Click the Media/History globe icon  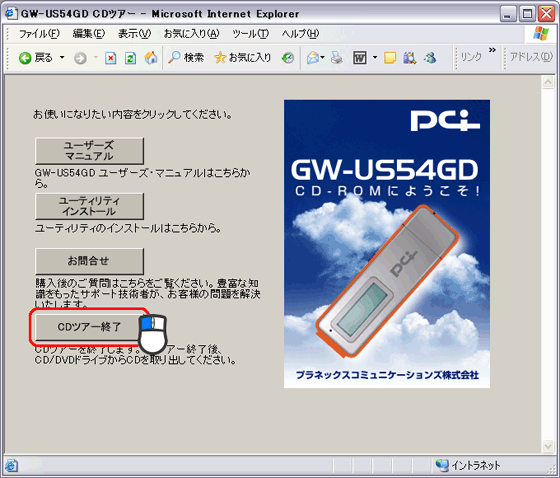(x=288, y=58)
